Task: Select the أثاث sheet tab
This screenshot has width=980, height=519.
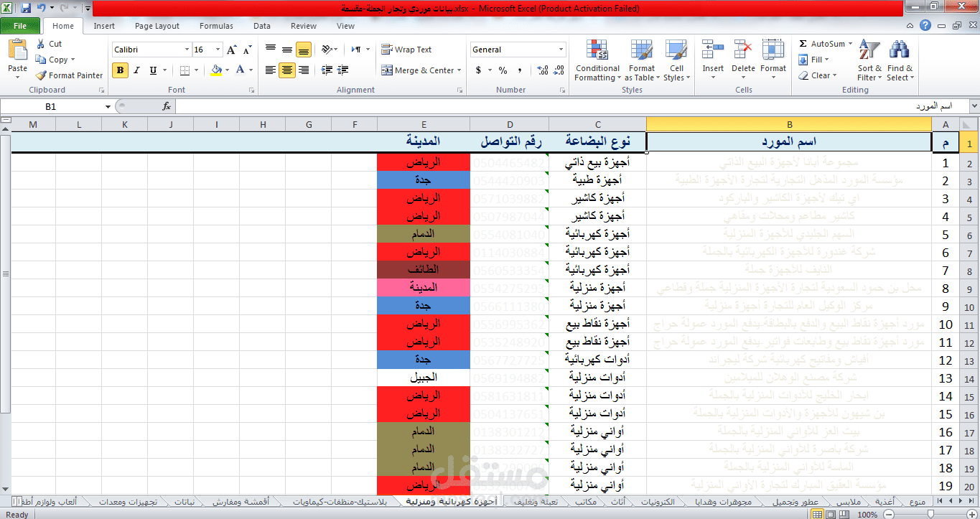Action: [x=617, y=502]
